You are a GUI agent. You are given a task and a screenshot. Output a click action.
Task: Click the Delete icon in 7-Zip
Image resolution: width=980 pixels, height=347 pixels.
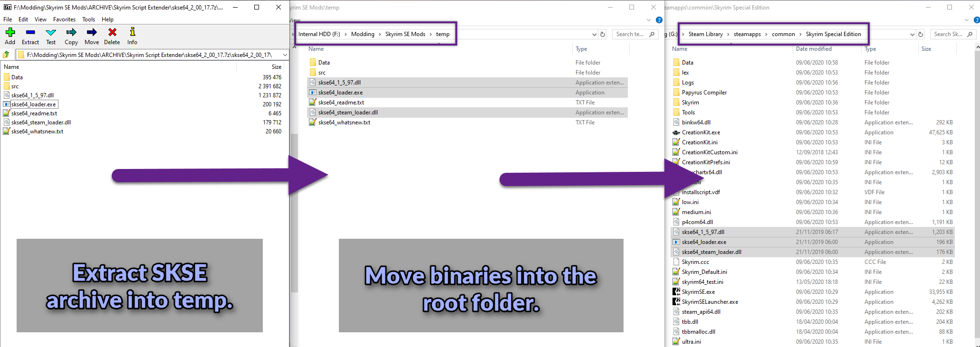coord(112,32)
